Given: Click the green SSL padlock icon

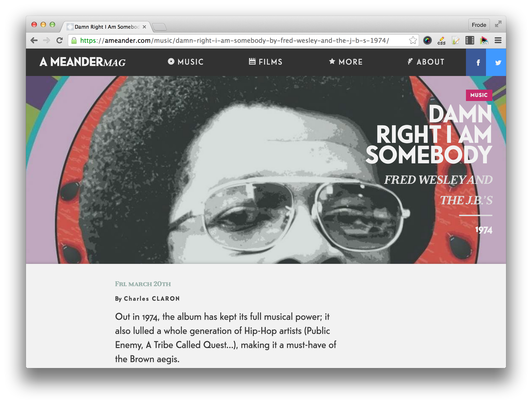Looking at the screenshot, I should coord(74,40).
